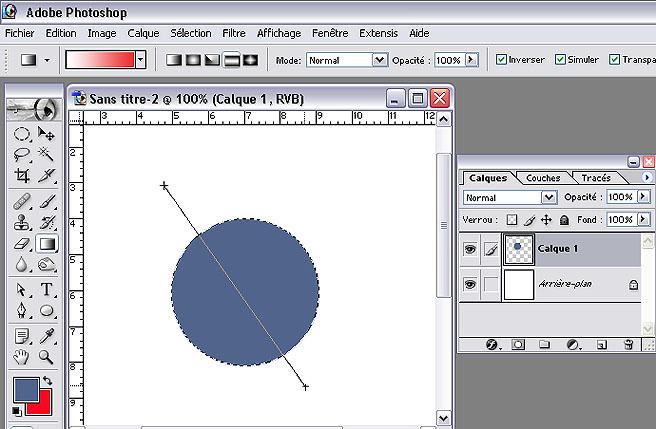Select the Move tool

pos(46,134)
